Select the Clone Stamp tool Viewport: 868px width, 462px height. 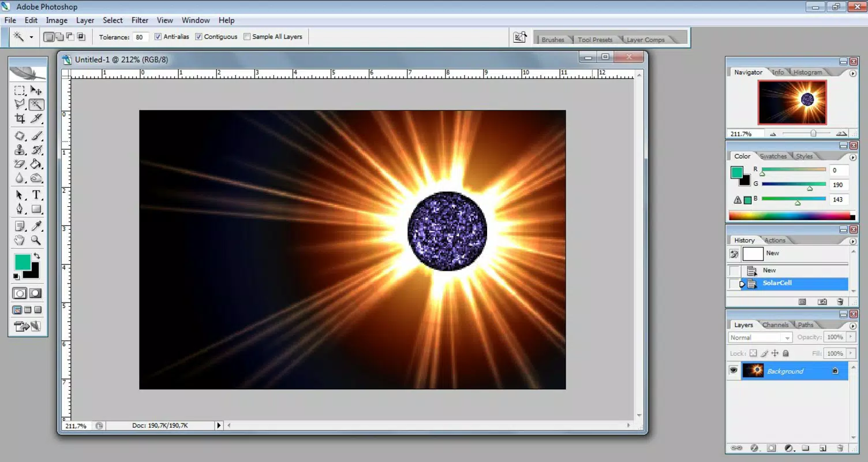[20, 150]
